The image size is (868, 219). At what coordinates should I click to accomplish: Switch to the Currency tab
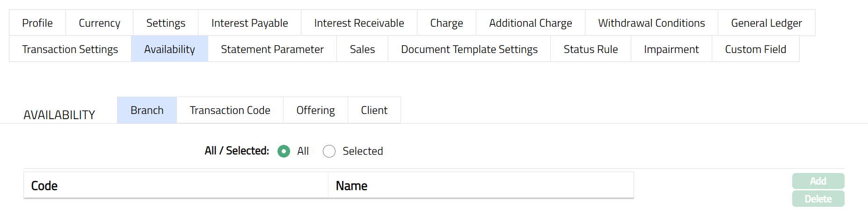coord(99,23)
